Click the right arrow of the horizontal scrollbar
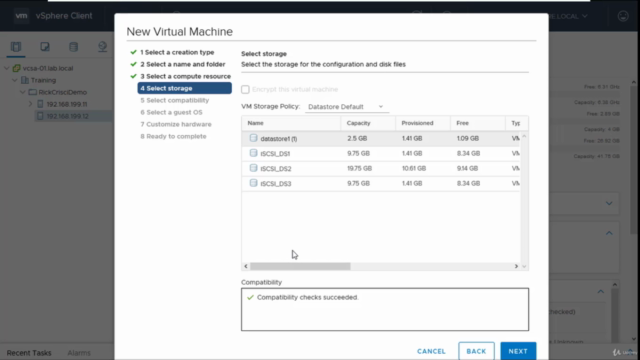The image size is (640, 360). click(516, 266)
